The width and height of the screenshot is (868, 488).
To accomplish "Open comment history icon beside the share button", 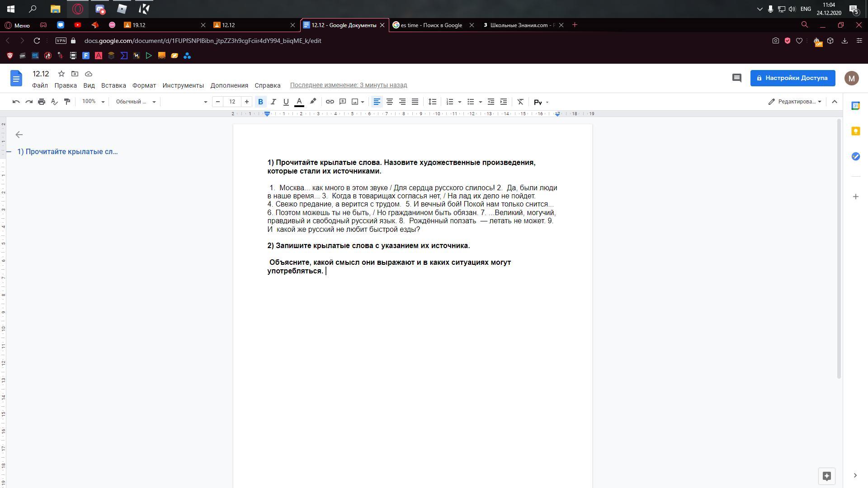I will click(737, 78).
